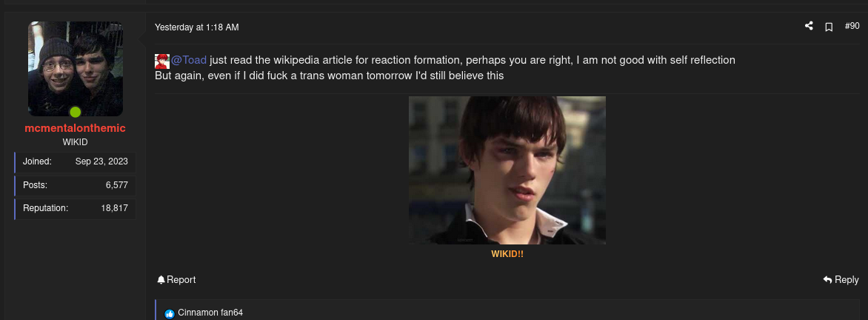
Task: Click the share icon on post #90
Action: pyautogui.click(x=809, y=26)
